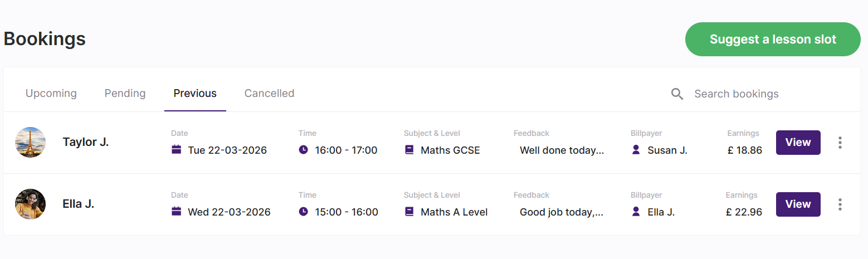This screenshot has width=868, height=259.
Task: Click book icon next to Maths GCSE
Action: click(x=409, y=150)
